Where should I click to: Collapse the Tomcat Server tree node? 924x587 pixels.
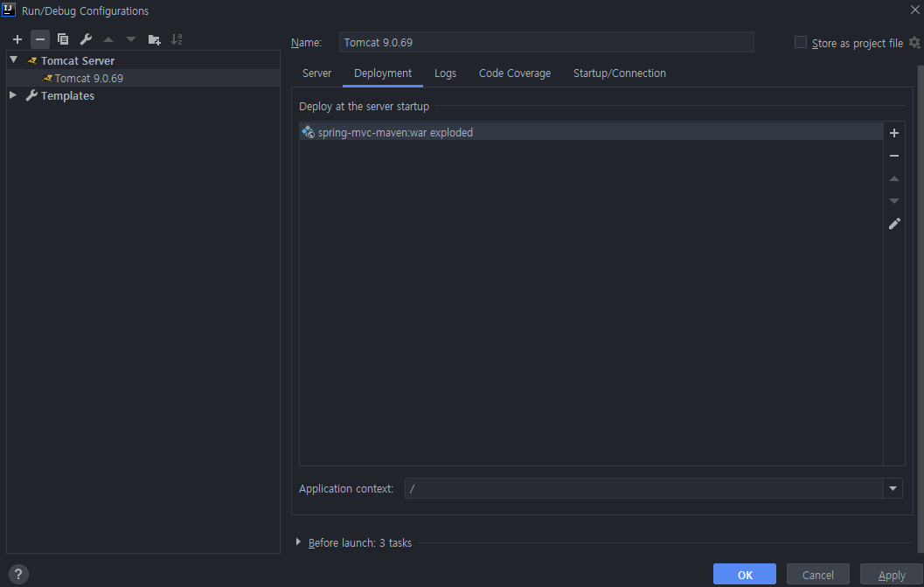pos(14,60)
